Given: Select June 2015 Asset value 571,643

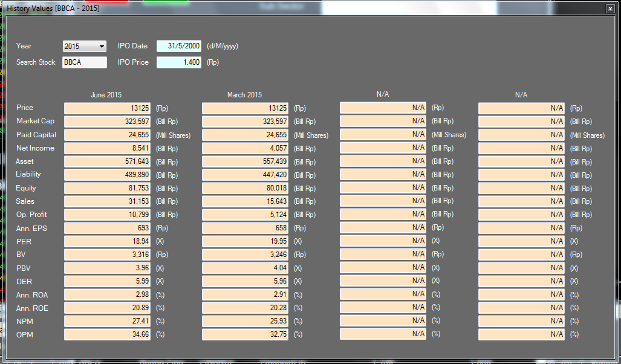Looking at the screenshot, I should [x=107, y=161].
